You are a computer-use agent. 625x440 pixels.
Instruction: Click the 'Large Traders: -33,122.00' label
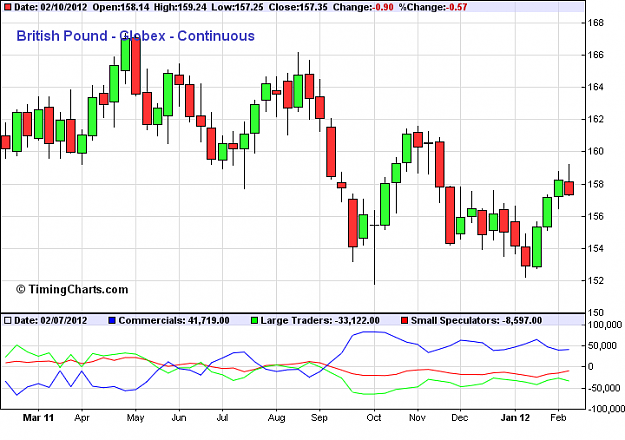point(320,320)
